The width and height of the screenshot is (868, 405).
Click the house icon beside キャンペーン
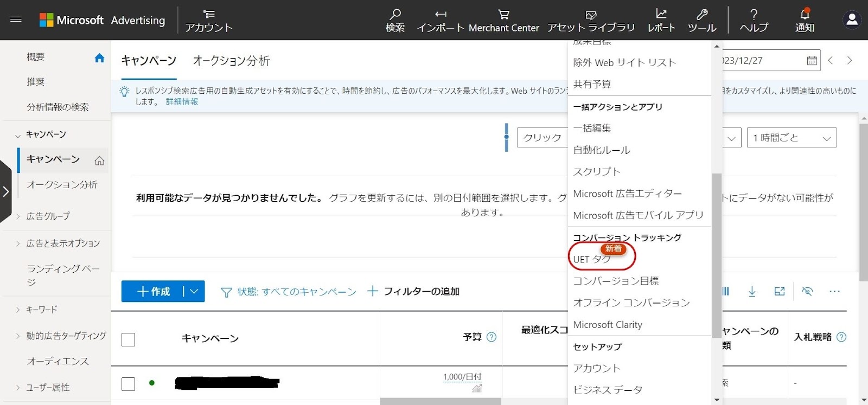tap(99, 160)
